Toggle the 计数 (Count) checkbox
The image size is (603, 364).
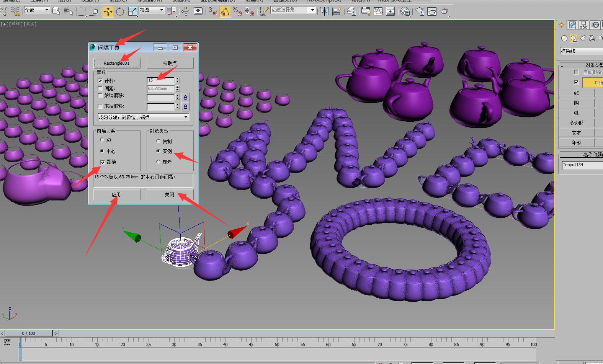[100, 81]
